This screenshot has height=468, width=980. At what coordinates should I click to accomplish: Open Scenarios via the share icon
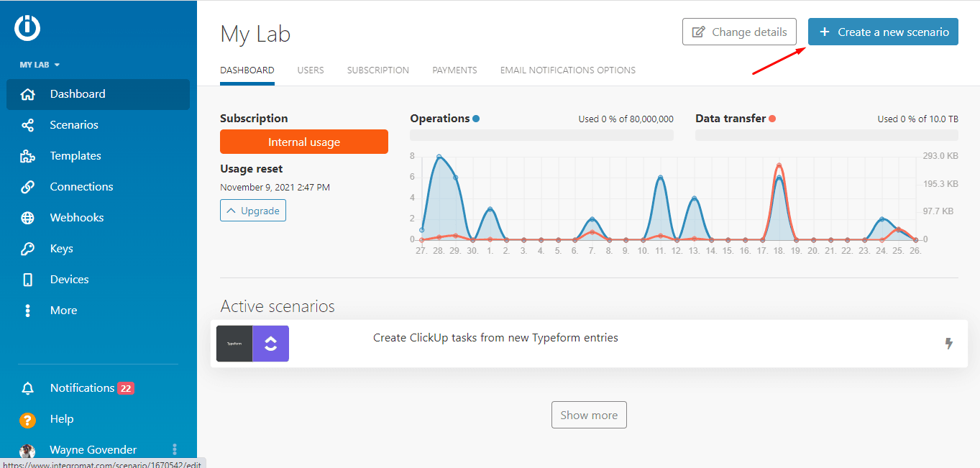click(x=27, y=125)
